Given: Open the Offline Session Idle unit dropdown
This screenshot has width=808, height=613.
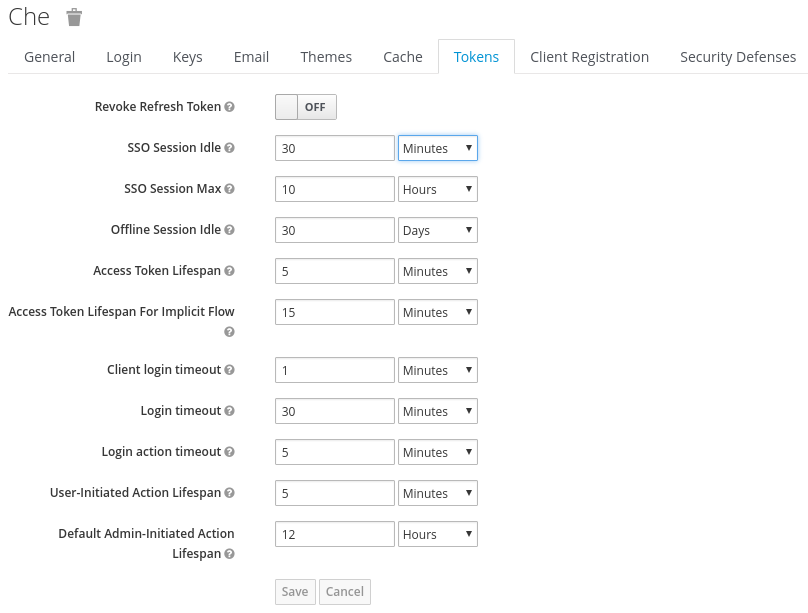Looking at the screenshot, I should tap(437, 230).
